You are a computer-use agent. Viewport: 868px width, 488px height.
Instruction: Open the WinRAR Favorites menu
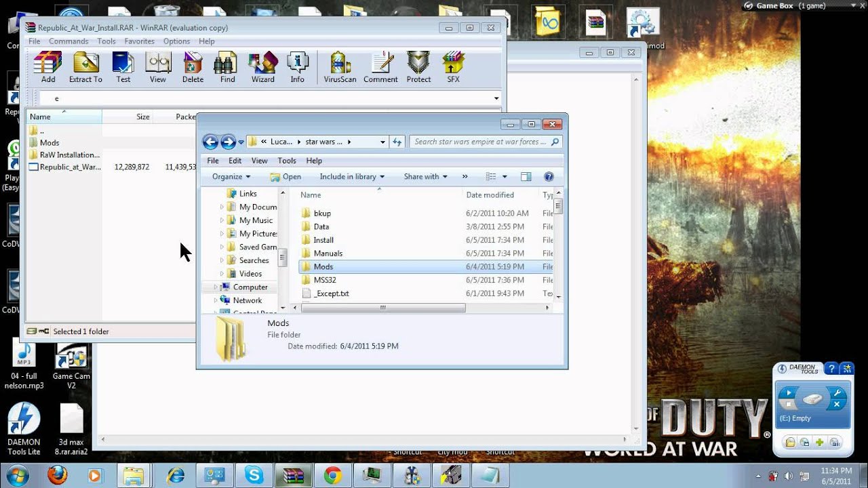(x=139, y=41)
